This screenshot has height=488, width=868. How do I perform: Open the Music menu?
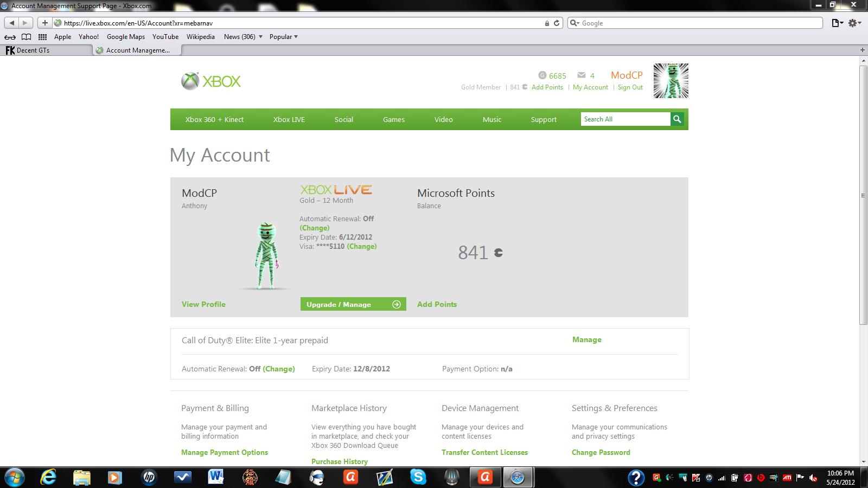[492, 119]
